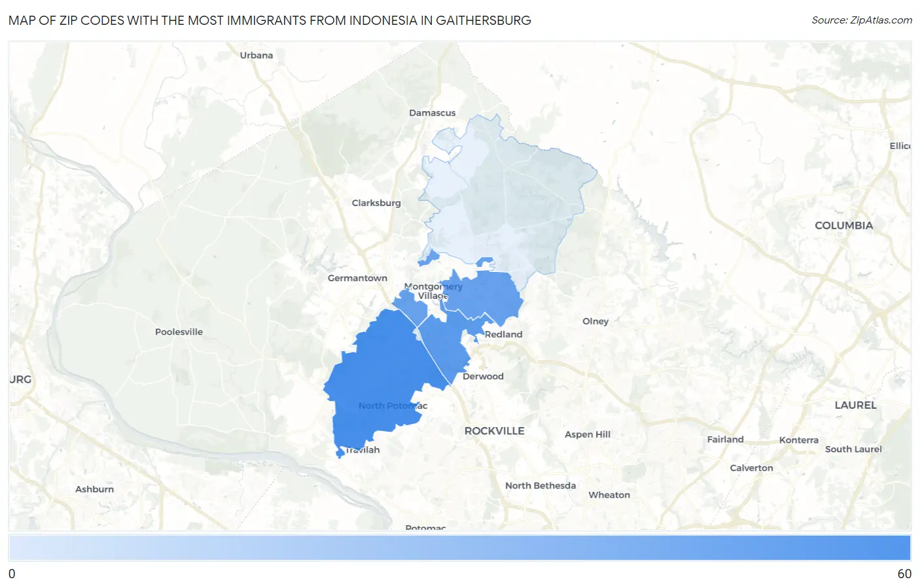
Task: Click the color gradient legend bar
Action: pos(459,548)
